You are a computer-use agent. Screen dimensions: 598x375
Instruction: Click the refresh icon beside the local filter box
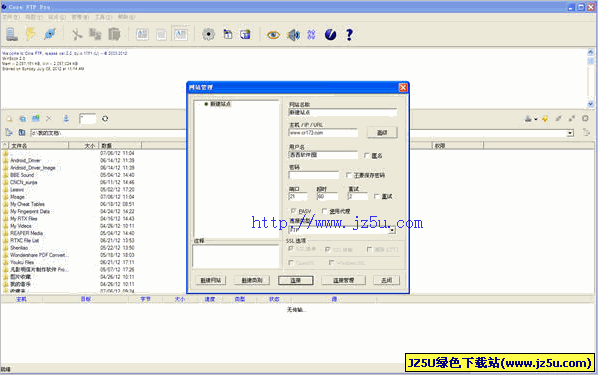point(105,119)
